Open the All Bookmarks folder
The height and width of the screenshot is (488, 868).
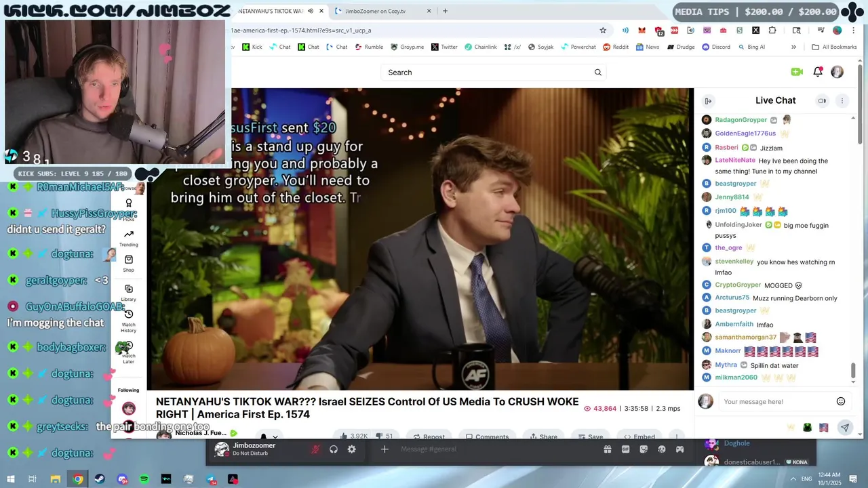coord(834,47)
